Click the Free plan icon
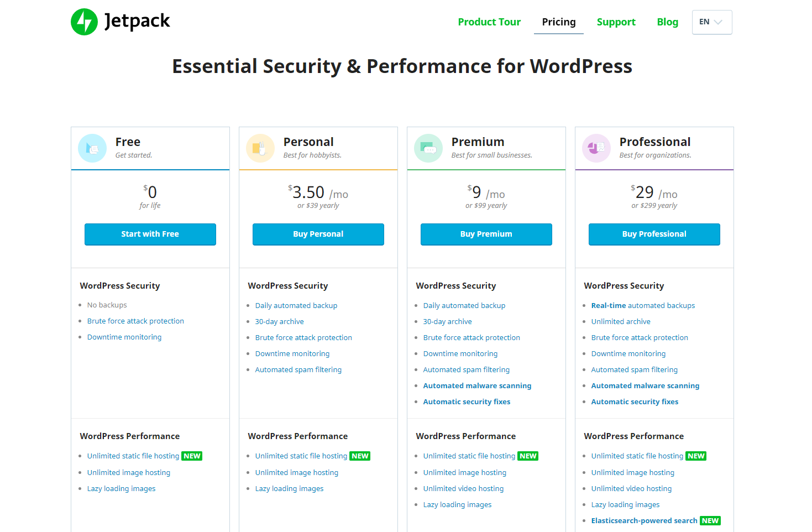The width and height of the screenshot is (812, 532). (92, 148)
